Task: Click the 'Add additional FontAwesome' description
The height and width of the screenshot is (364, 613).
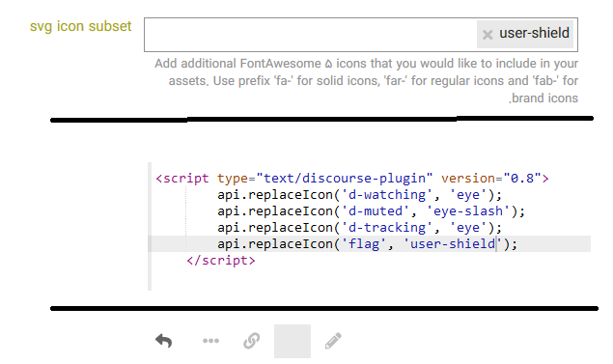Action: coord(366,80)
